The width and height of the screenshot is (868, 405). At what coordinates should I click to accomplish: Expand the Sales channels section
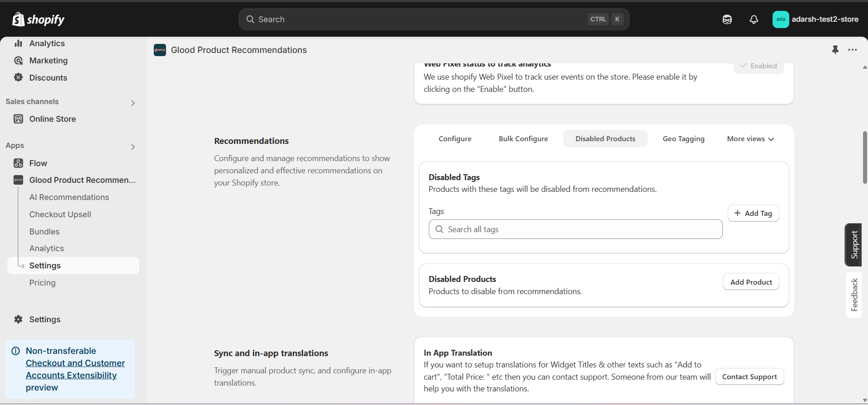click(133, 103)
